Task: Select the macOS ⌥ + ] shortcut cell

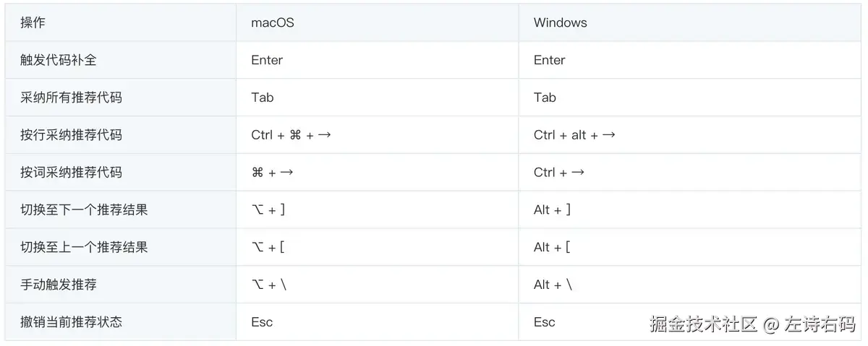Action: point(268,210)
